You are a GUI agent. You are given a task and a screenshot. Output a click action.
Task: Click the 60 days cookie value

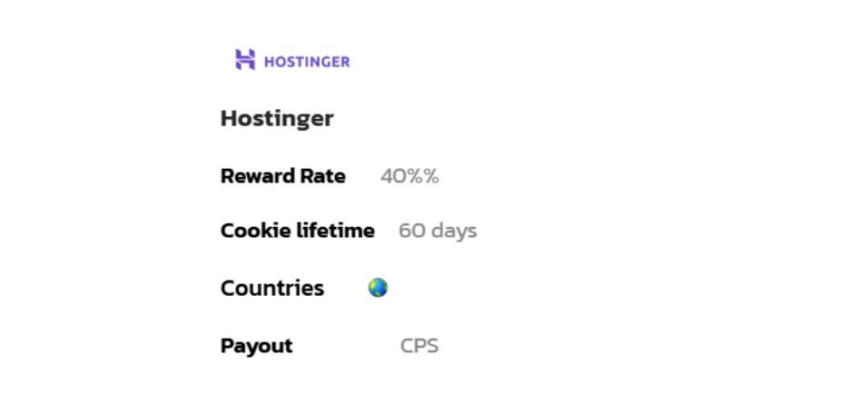coord(438,231)
